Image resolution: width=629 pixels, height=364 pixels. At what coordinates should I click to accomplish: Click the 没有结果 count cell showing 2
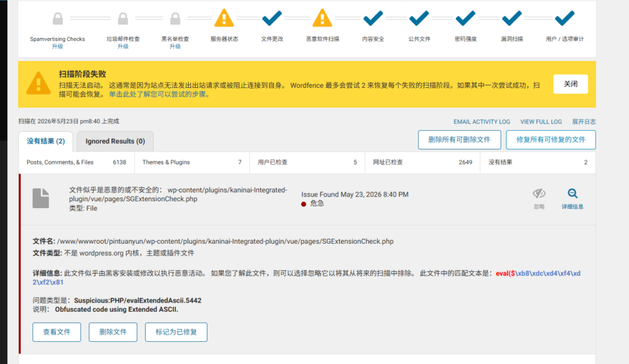(537, 162)
